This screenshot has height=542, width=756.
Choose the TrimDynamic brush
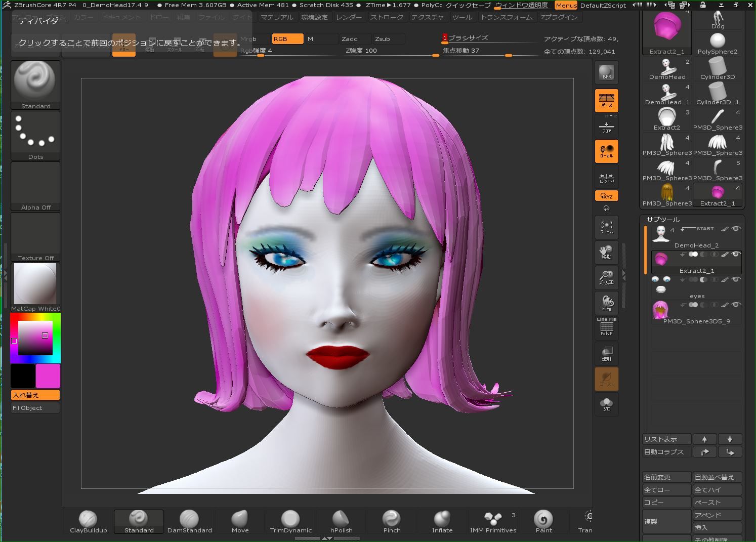(x=290, y=522)
